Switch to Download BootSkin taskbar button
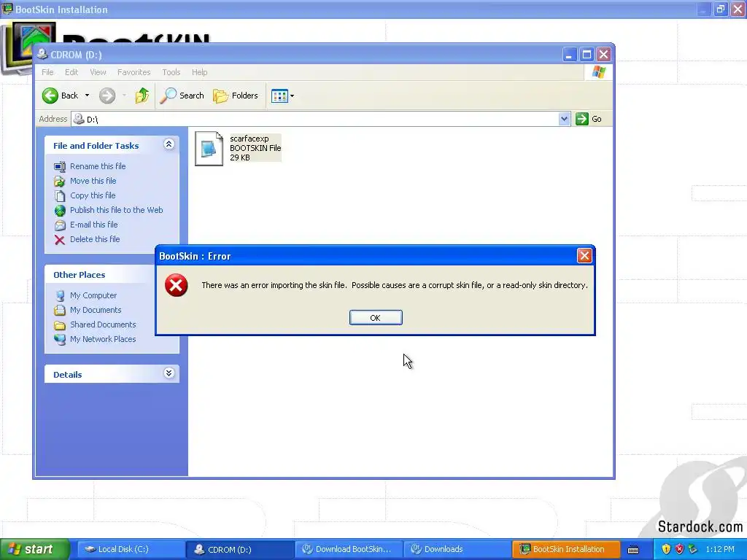747x560 pixels. (348, 550)
